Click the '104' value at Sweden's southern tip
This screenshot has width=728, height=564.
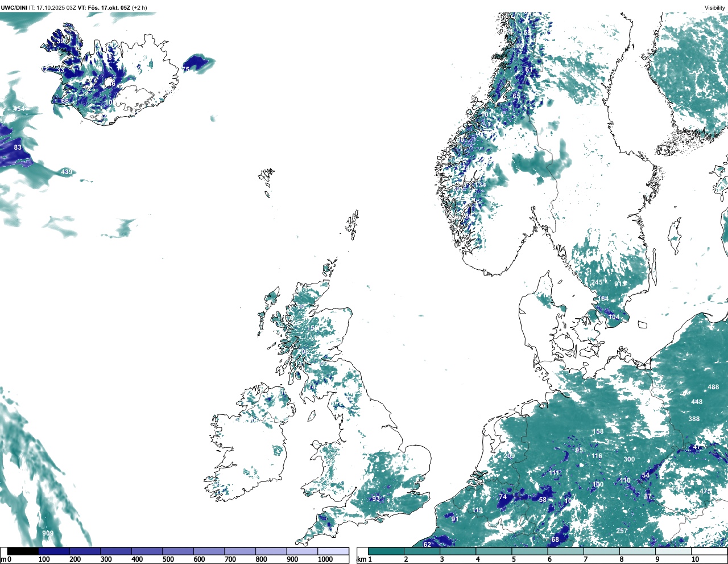(x=614, y=317)
